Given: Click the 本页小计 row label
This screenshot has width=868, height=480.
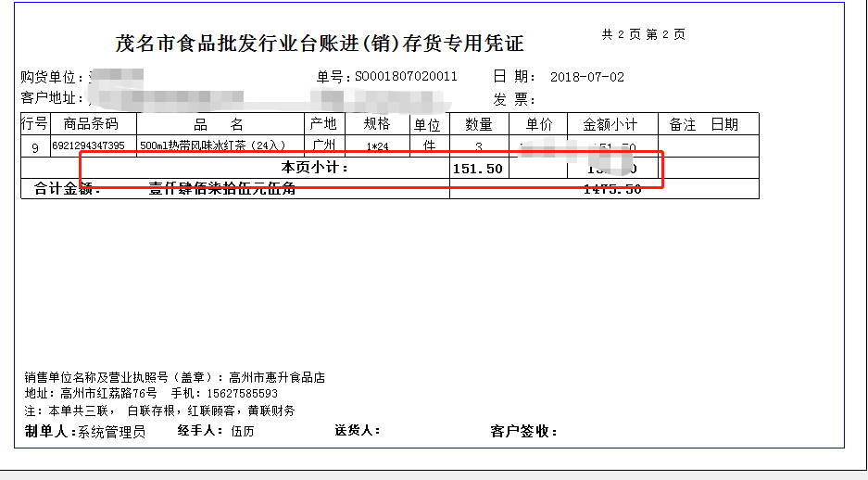Looking at the screenshot, I should pyautogui.click(x=315, y=168).
